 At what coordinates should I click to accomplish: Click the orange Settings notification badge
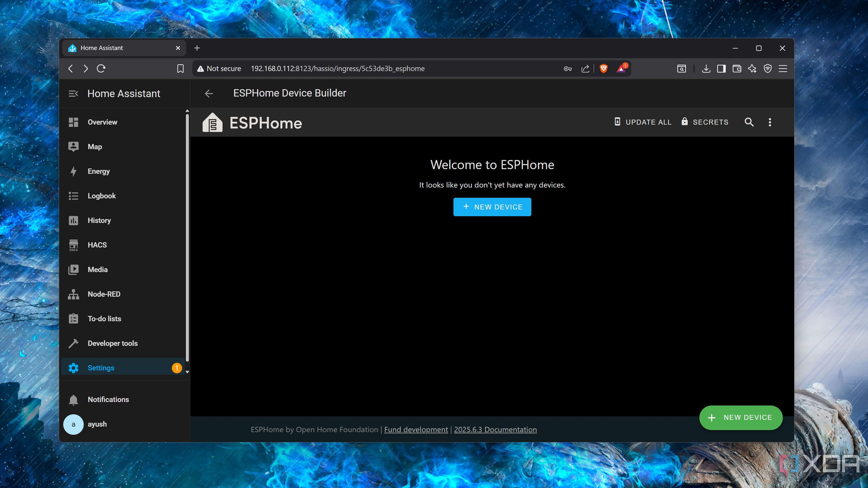click(177, 368)
